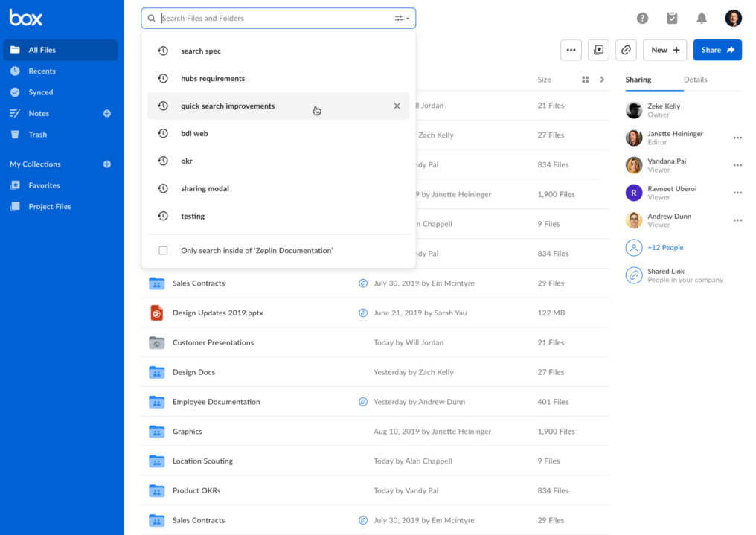Enable 'Only search inside of Zeplin Documentation'
Image resolution: width=756 pixels, height=535 pixels.
click(162, 250)
